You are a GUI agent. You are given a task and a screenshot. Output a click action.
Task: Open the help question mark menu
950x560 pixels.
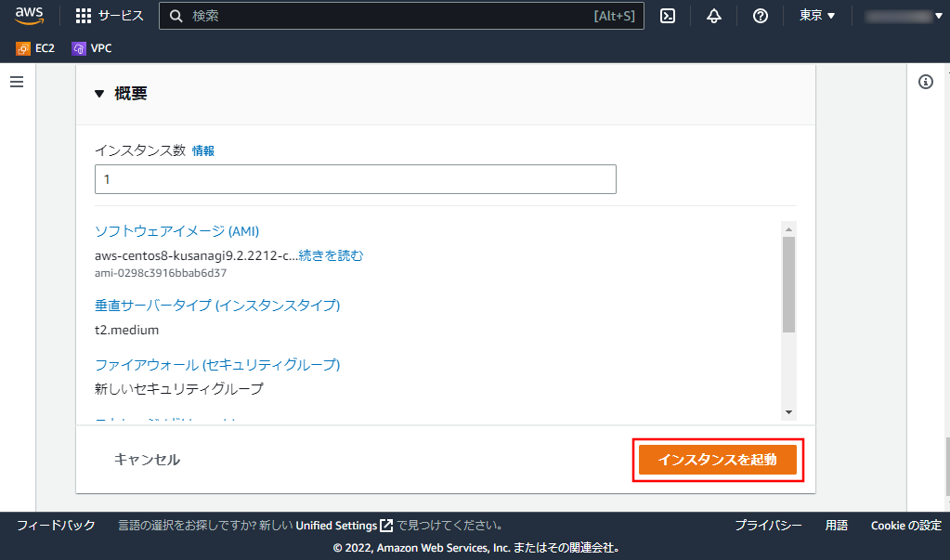click(x=761, y=16)
